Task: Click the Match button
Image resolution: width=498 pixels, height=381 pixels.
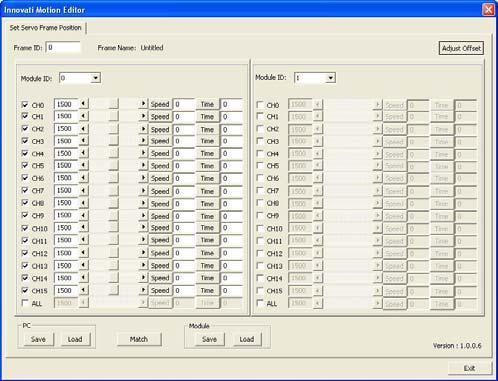Action: click(x=139, y=339)
